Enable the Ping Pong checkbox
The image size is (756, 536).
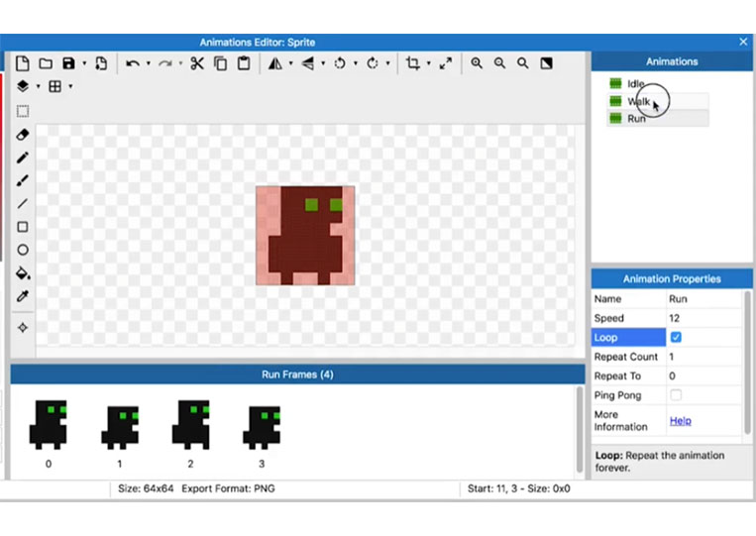[676, 395]
